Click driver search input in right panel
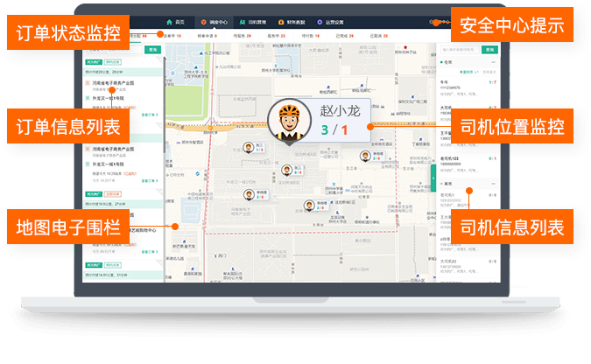 pos(457,50)
